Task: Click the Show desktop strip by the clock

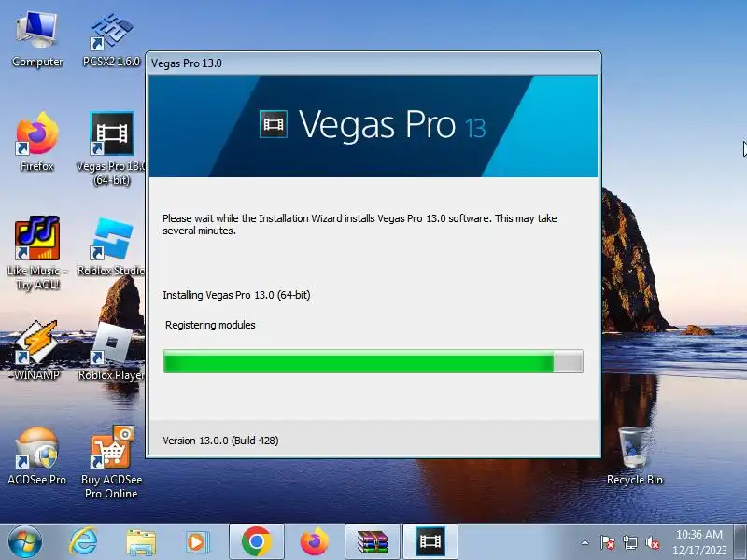Action: (740, 542)
